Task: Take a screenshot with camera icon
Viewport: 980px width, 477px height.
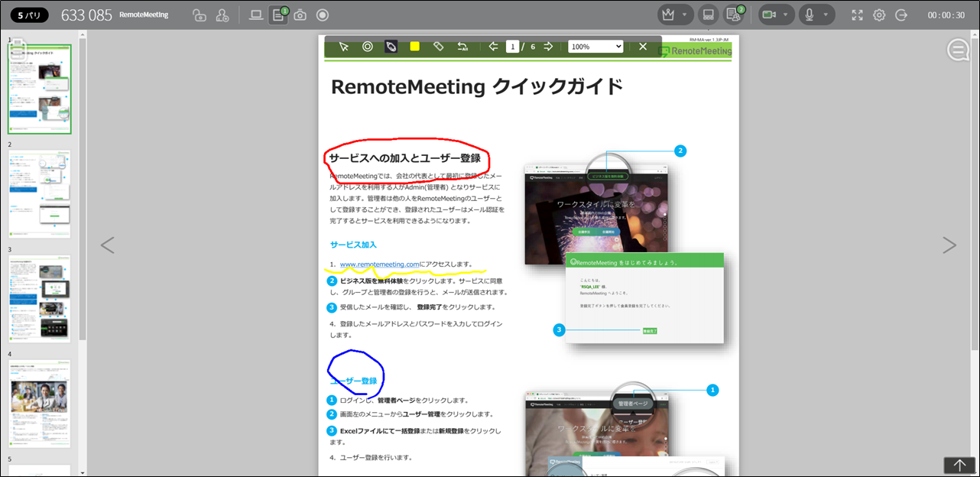Action: click(x=300, y=15)
